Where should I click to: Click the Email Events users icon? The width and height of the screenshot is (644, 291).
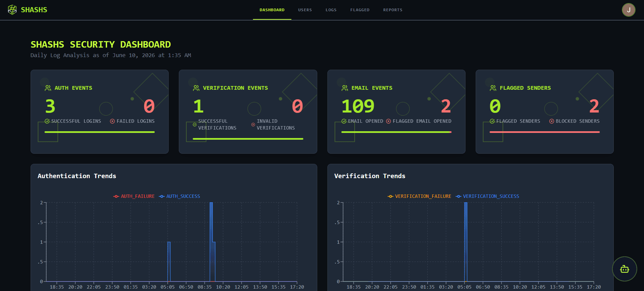point(345,88)
